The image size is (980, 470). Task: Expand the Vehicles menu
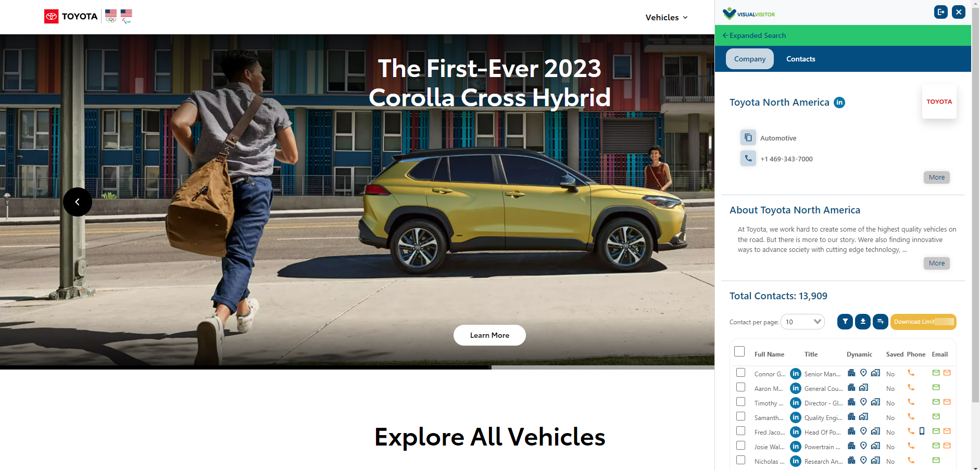coord(667,17)
